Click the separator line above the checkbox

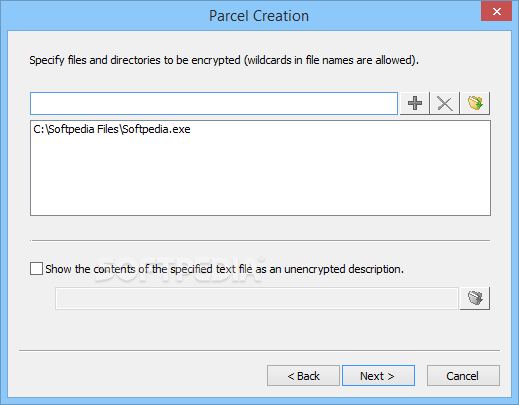tap(260, 240)
